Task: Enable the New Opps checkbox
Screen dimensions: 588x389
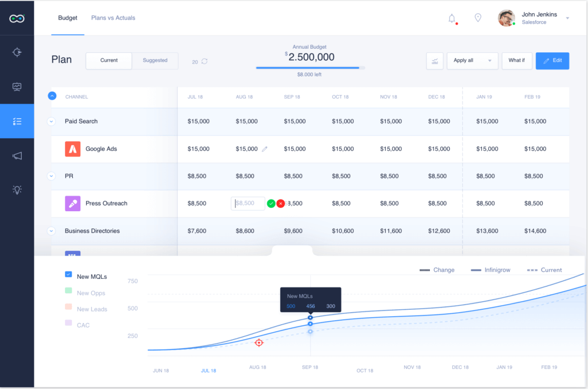Action: (68, 291)
